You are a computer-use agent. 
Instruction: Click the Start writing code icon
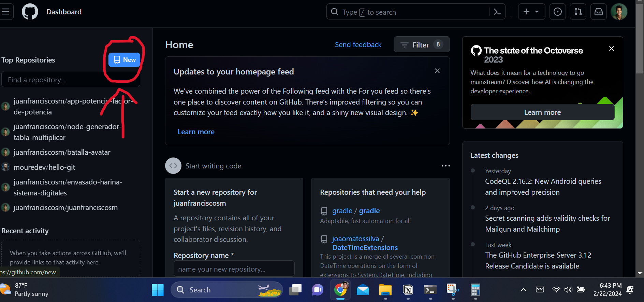point(173,166)
